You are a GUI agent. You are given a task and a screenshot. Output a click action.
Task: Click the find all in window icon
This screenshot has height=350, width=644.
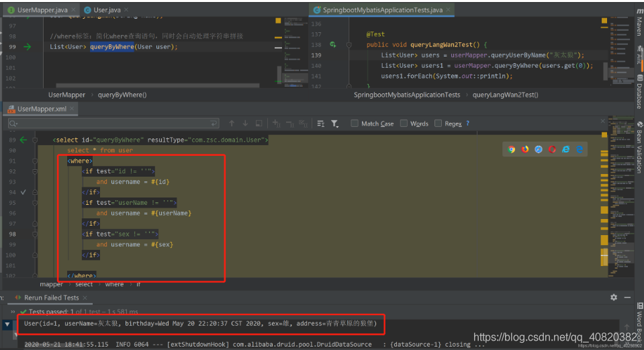(x=259, y=124)
